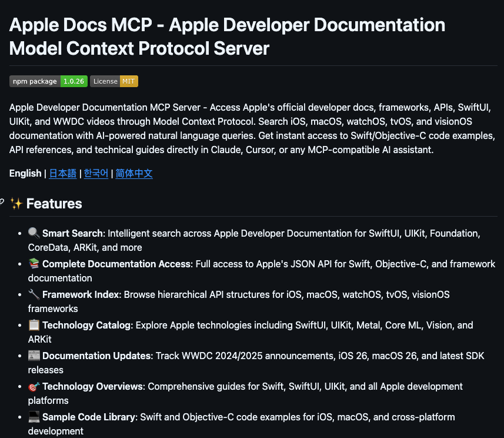Click the bold 'Framework Index' text
Image resolution: width=504 pixels, height=438 pixels.
[x=82, y=294]
